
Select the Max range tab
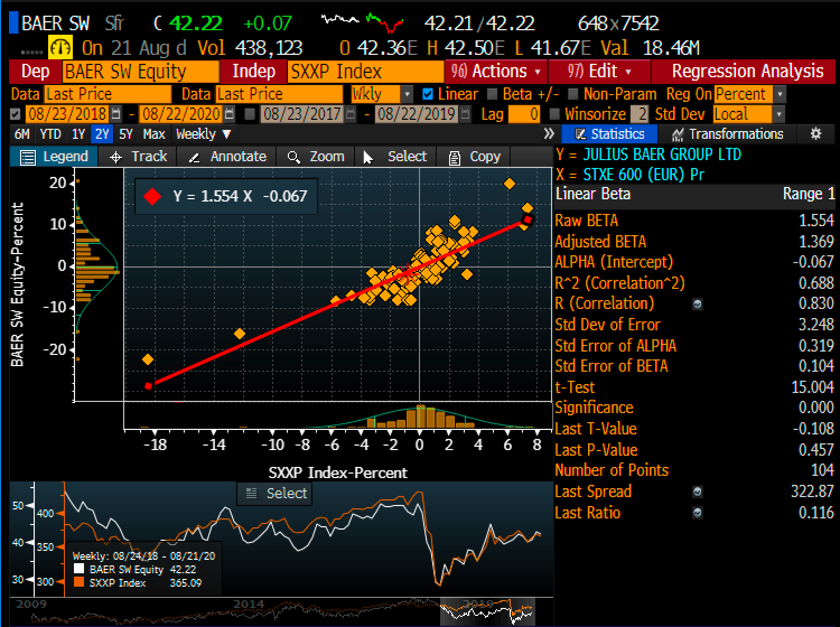154,134
